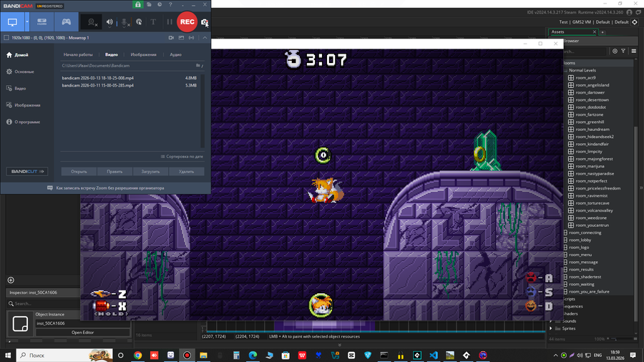
Task: Click Assets tab in GameMaker
Action: click(x=572, y=31)
